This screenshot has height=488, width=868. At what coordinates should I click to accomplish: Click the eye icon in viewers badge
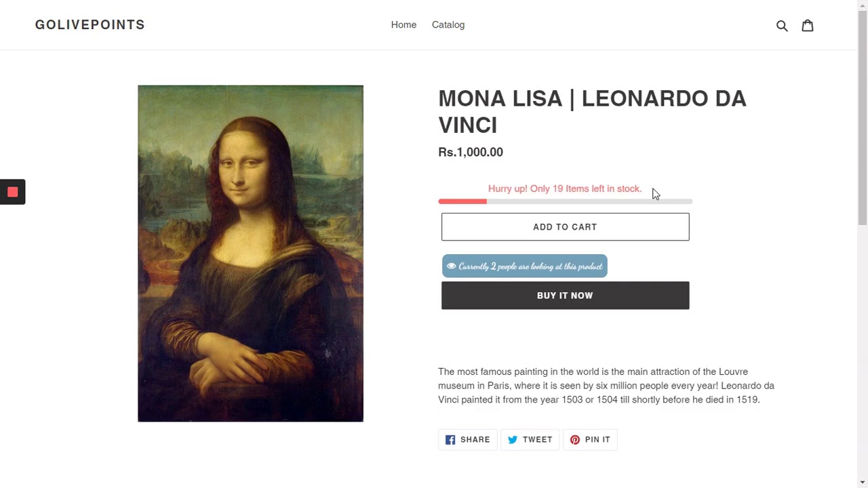click(x=451, y=266)
